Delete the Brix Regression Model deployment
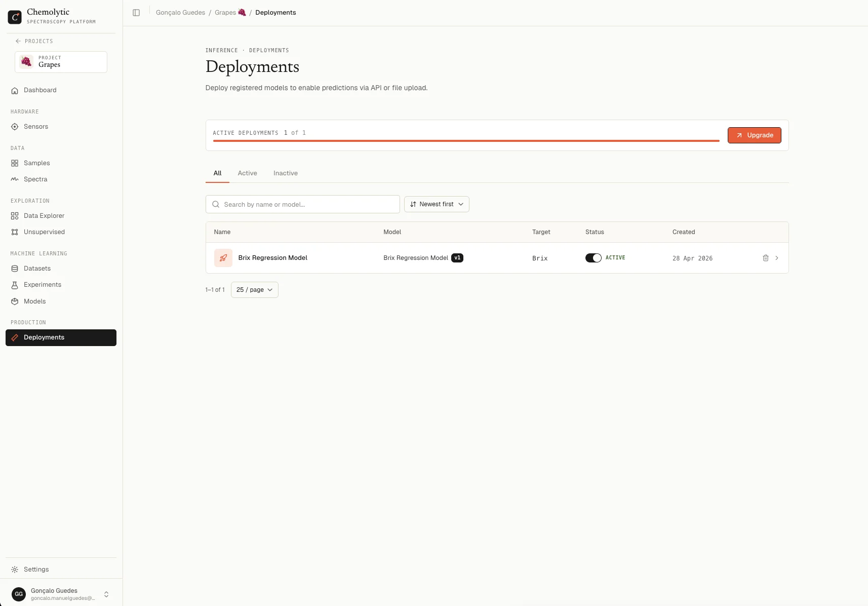 pos(766,258)
